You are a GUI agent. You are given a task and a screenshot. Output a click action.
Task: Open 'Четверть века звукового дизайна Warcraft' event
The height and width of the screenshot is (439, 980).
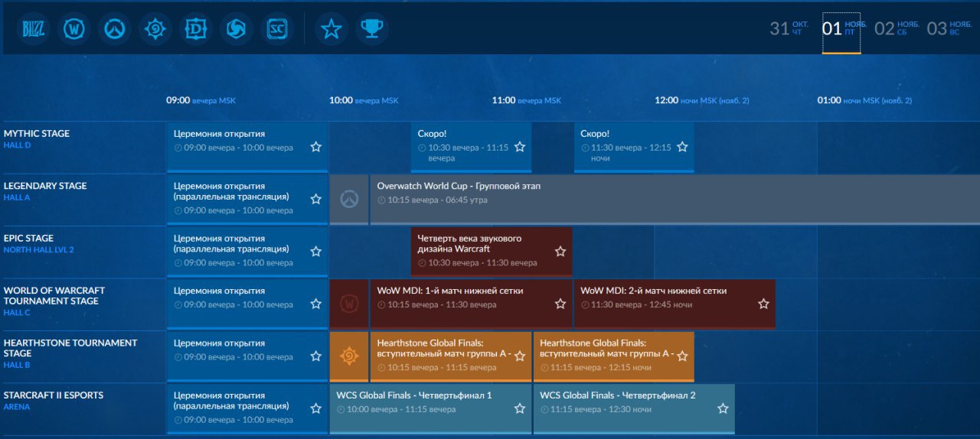pyautogui.click(x=492, y=252)
